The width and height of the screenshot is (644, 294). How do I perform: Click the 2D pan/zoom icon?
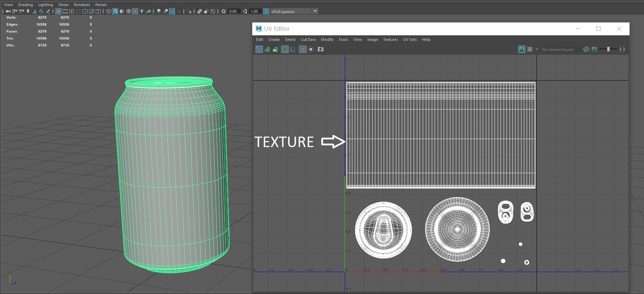point(41,11)
